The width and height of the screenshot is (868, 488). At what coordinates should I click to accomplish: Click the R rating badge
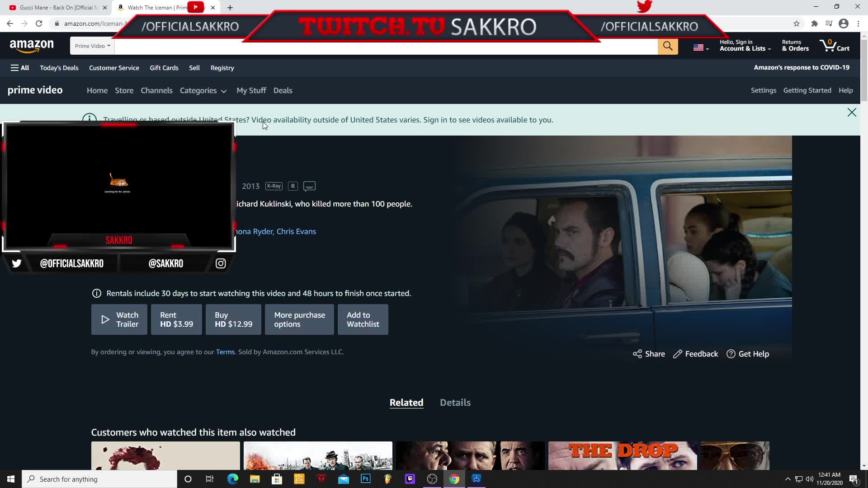point(293,186)
